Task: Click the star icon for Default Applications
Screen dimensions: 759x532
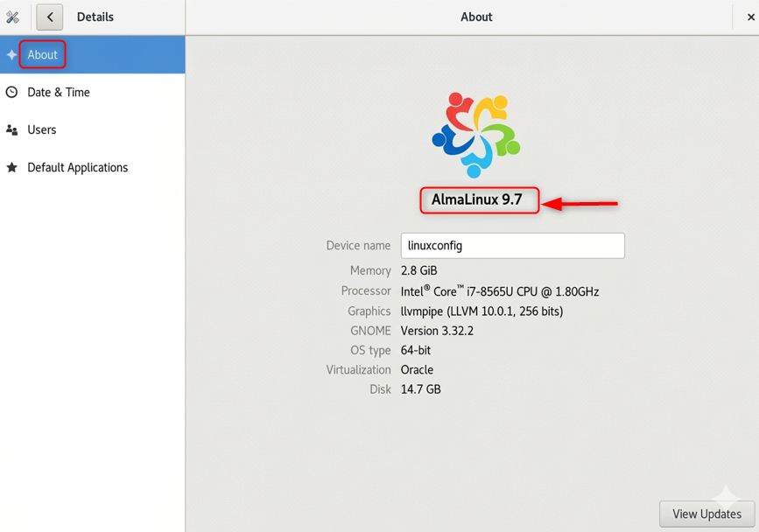Action: [x=12, y=167]
